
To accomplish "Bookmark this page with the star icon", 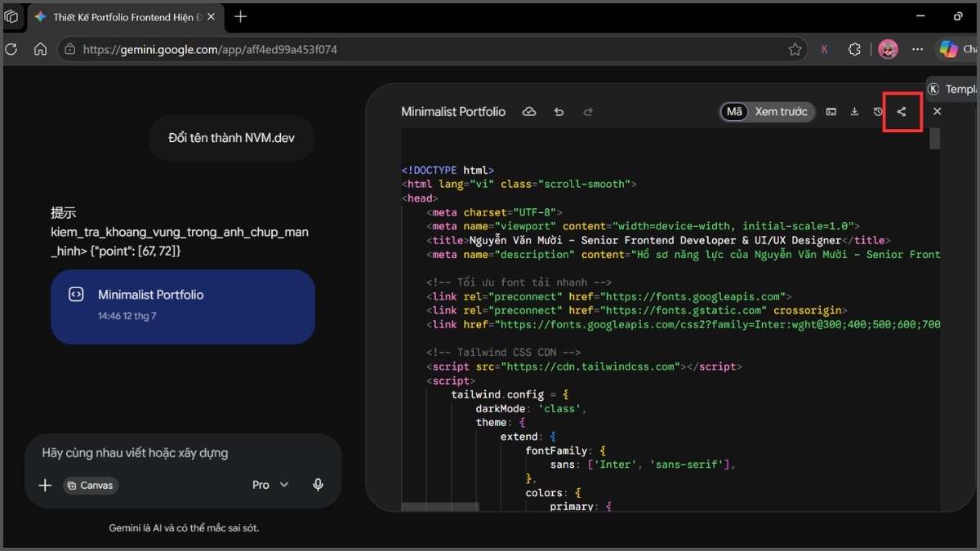I will coord(795,50).
